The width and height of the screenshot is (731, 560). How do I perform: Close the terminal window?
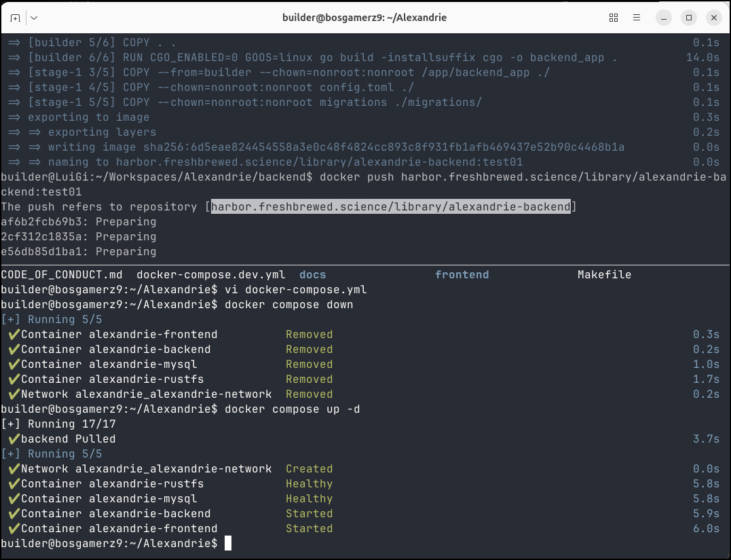[713, 18]
